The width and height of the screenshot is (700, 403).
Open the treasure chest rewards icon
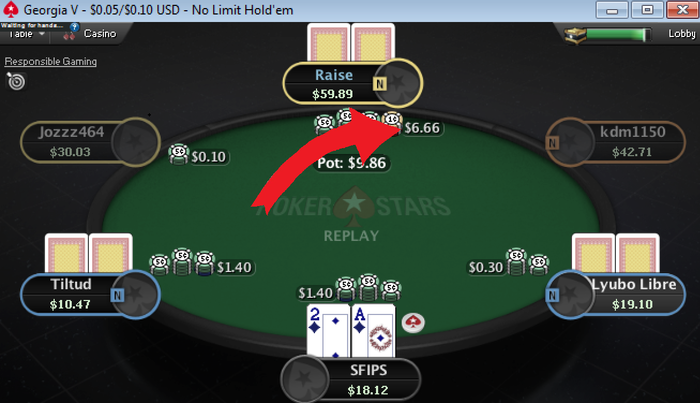point(575,35)
